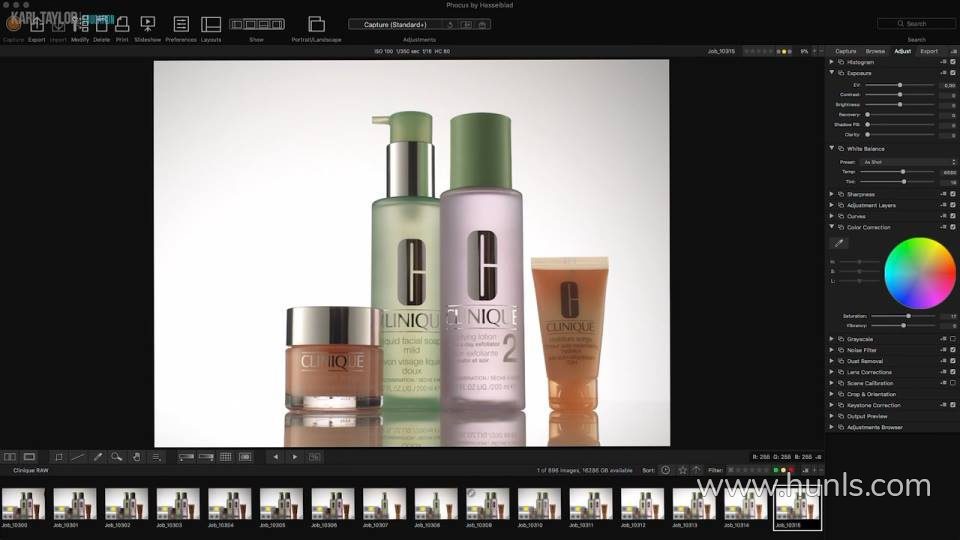Click the color wheel in Color Correction
This screenshot has width=960, height=540.
coord(920,273)
